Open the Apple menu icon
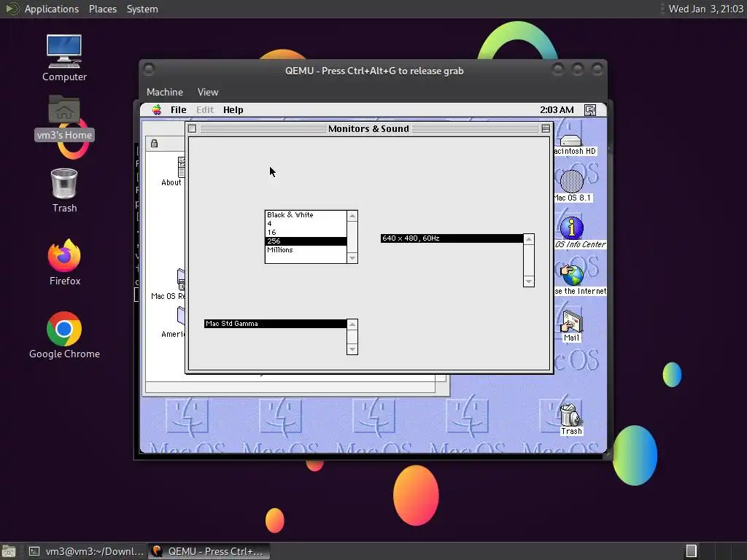The width and height of the screenshot is (747, 560). pyautogui.click(x=157, y=110)
